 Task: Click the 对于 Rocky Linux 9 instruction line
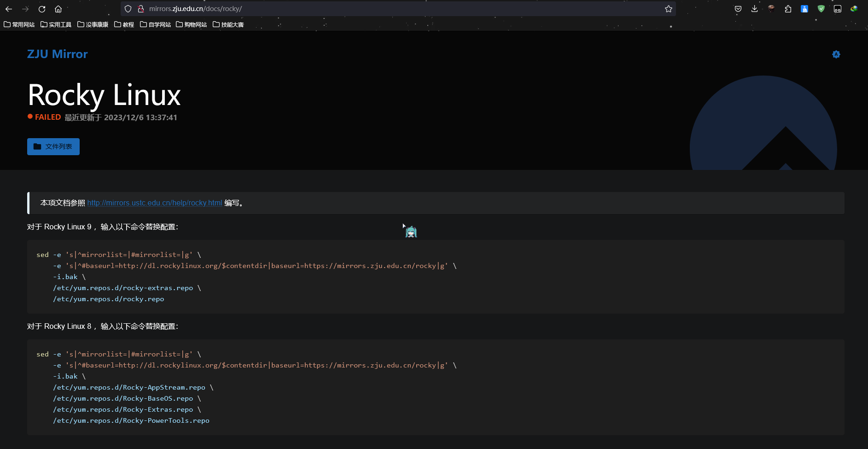(x=102, y=227)
